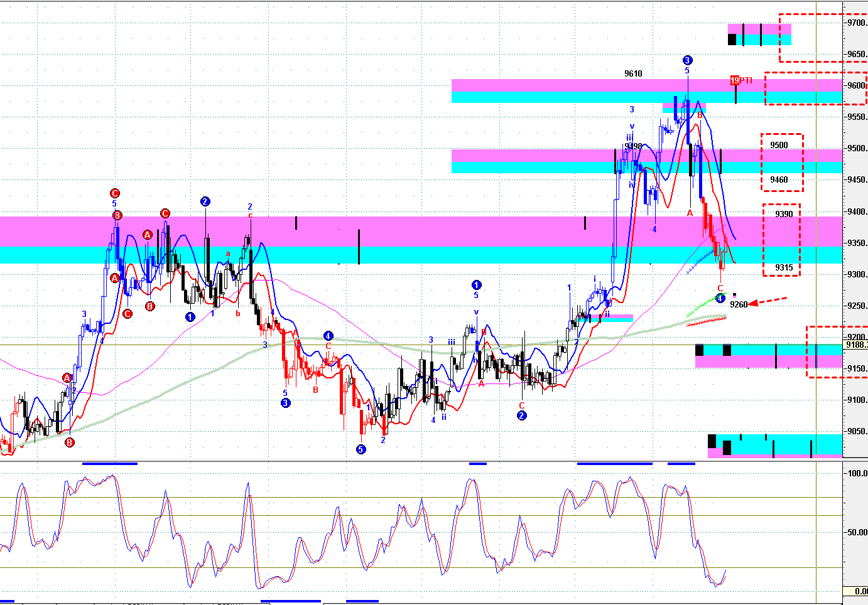The image size is (868, 605).
Task: Select the 100.0 level on the oscillator axis
Action: pyautogui.click(x=857, y=473)
